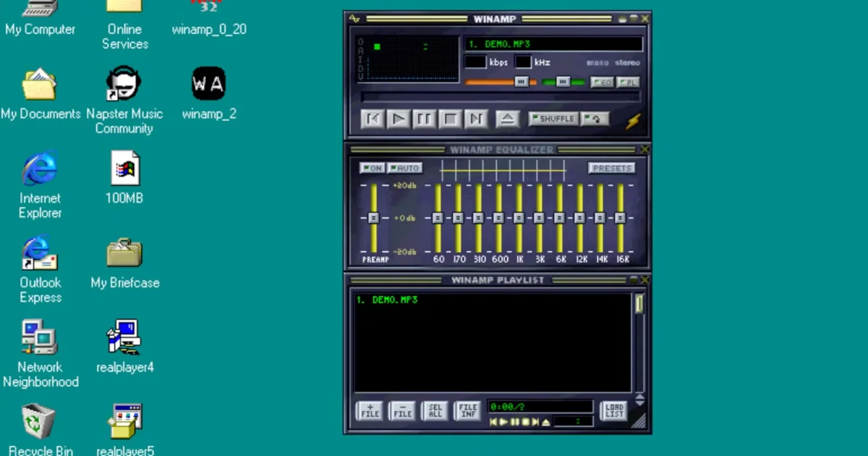Click the visualizer display area
The width and height of the screenshot is (868, 456).
point(409,59)
